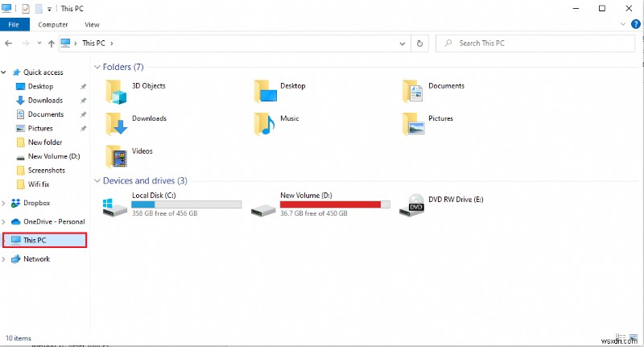Image resolution: width=644 pixels, height=347 pixels.
Task: Switch to details view in status bar
Action: (621, 337)
